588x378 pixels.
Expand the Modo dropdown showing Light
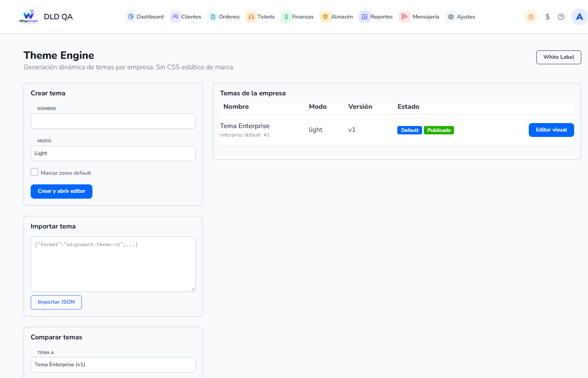[x=113, y=153]
